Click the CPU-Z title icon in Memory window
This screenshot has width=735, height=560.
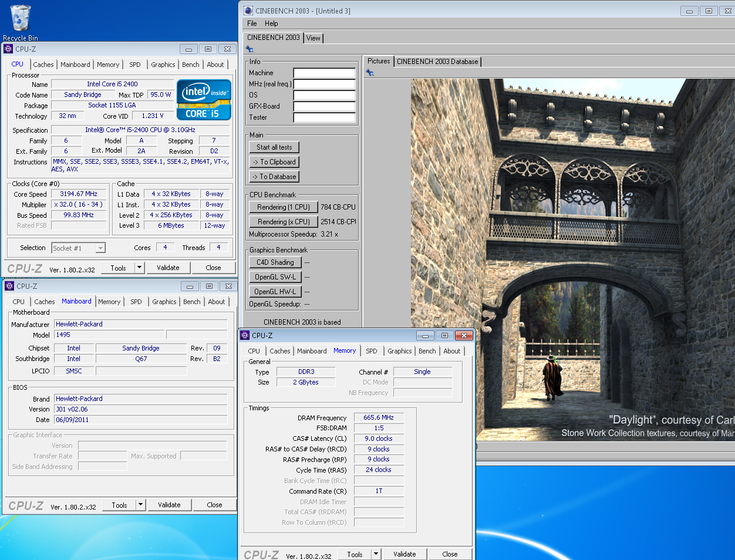pyautogui.click(x=245, y=335)
